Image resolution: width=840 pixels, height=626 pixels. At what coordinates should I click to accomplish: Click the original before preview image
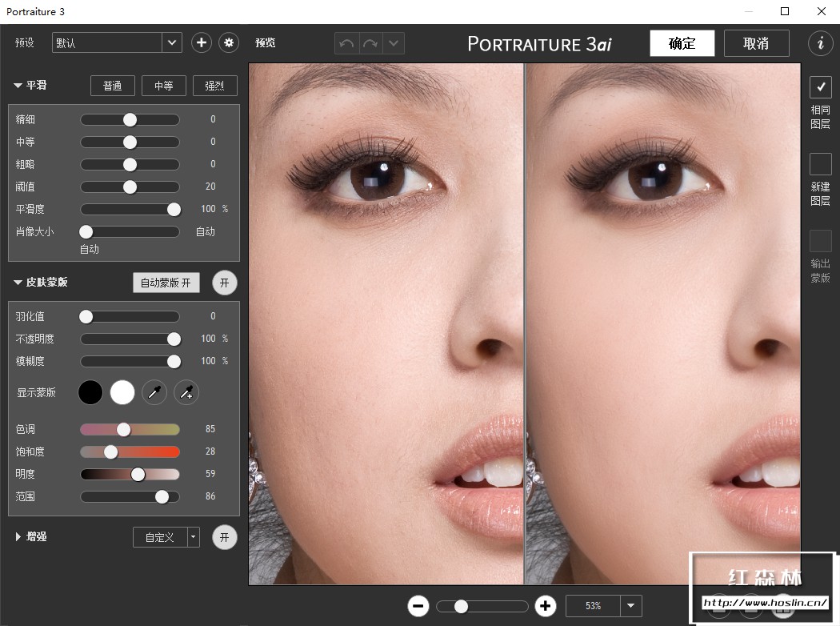coord(386,323)
